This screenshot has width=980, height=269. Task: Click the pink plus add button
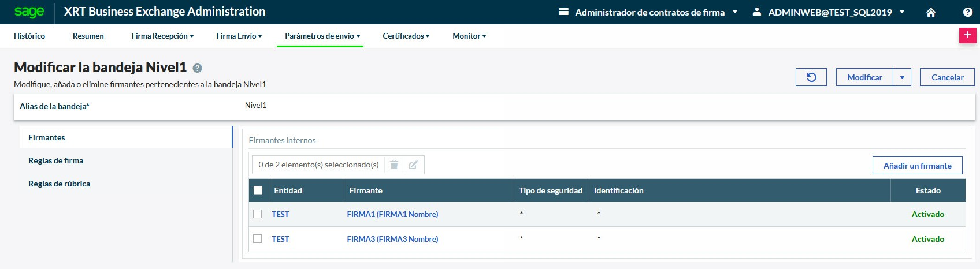click(967, 35)
